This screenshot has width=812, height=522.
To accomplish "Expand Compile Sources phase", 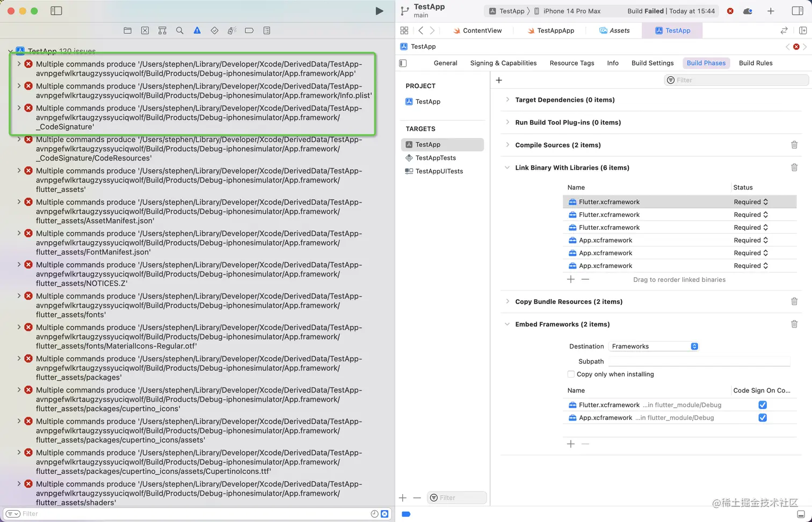I will click(508, 144).
